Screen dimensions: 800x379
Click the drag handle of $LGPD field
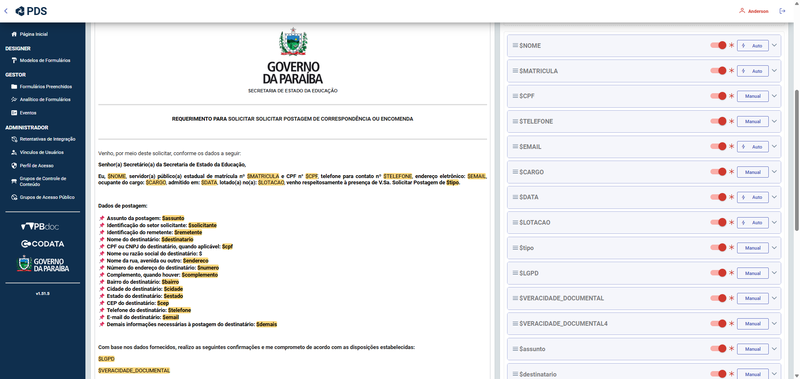pos(515,273)
